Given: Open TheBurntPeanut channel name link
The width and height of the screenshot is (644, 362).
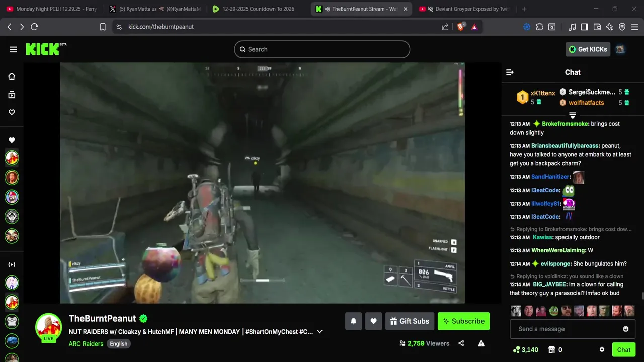Looking at the screenshot, I should click(103, 319).
